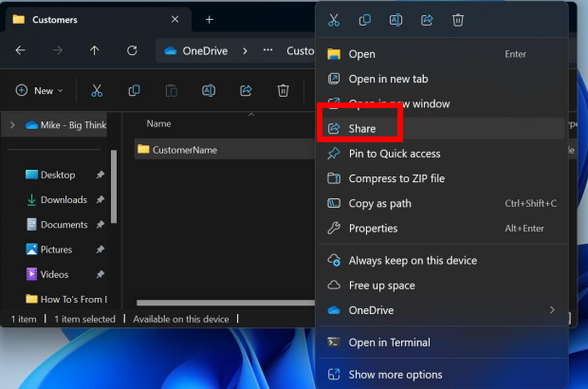The height and width of the screenshot is (389, 588).
Task: Open Videos in the sidebar
Action: pos(54,274)
